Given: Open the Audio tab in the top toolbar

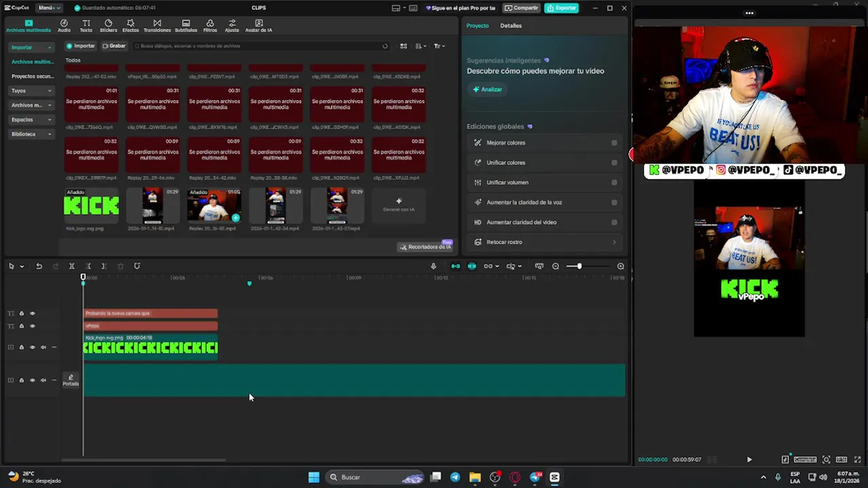Looking at the screenshot, I should [x=64, y=26].
